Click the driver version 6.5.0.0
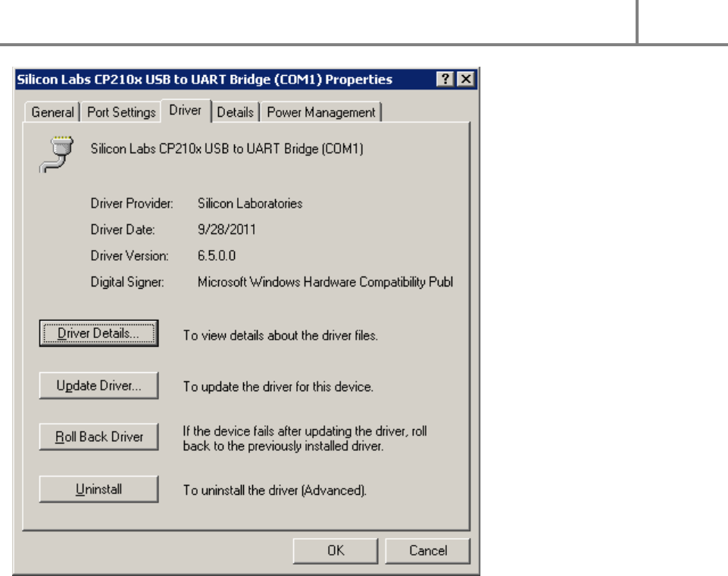 coord(217,255)
